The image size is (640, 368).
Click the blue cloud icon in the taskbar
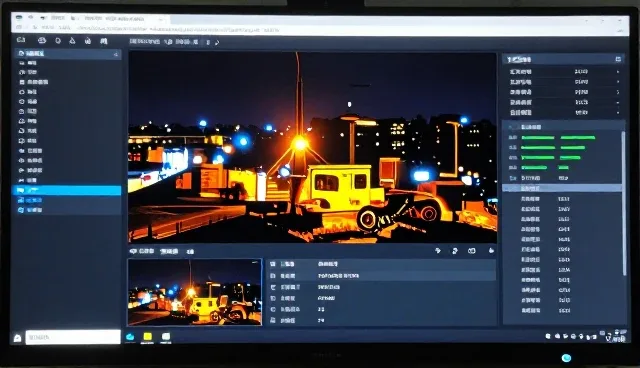point(130,337)
